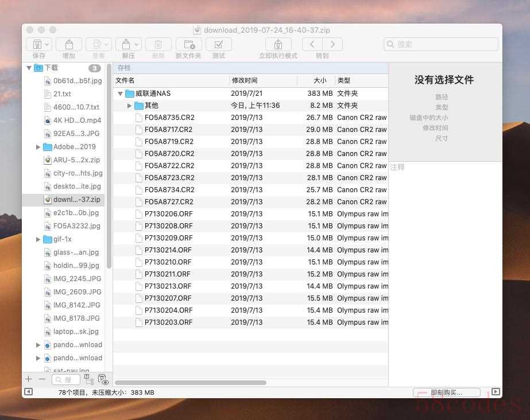Hide left sidebar with bottom-left arrow button
The height and width of the screenshot is (420, 530).
[x=28, y=392]
